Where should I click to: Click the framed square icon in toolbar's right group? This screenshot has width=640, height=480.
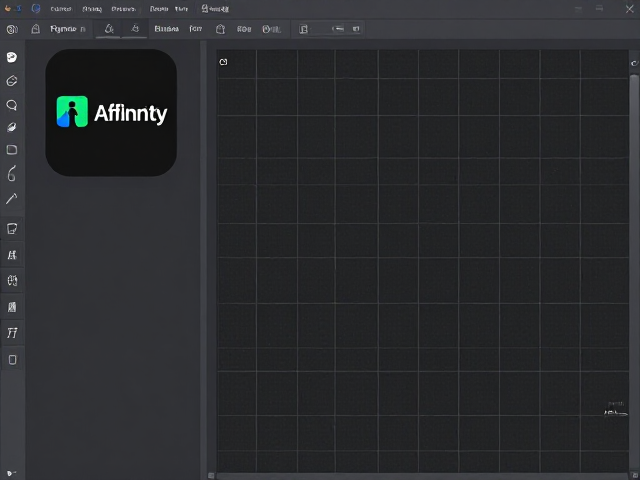coord(303,29)
